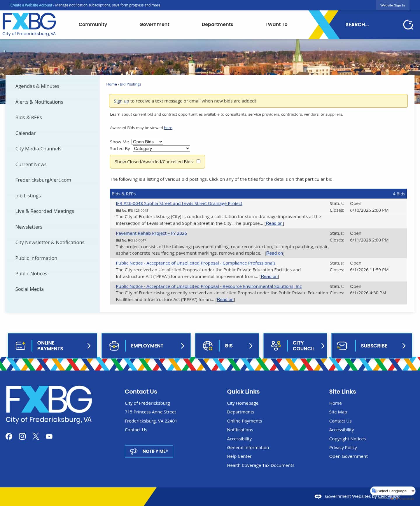
Task: Click the Online Payments card icon
Action: pos(20,346)
